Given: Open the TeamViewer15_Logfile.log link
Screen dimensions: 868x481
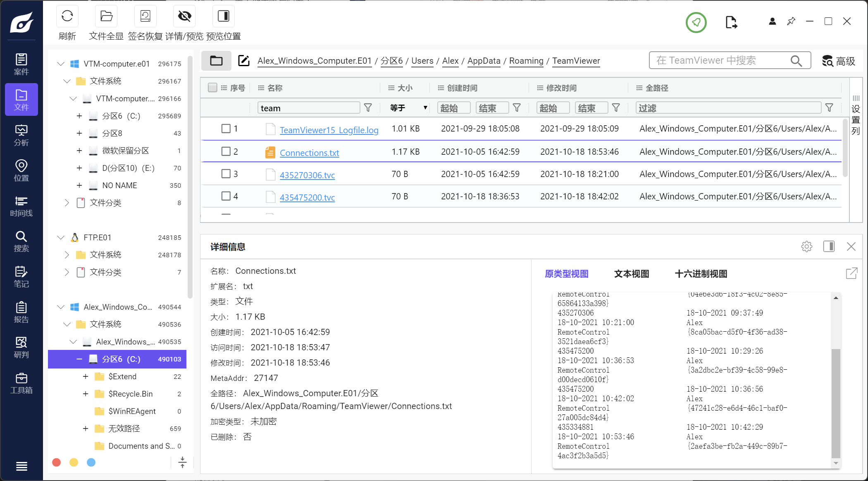Looking at the screenshot, I should (329, 130).
